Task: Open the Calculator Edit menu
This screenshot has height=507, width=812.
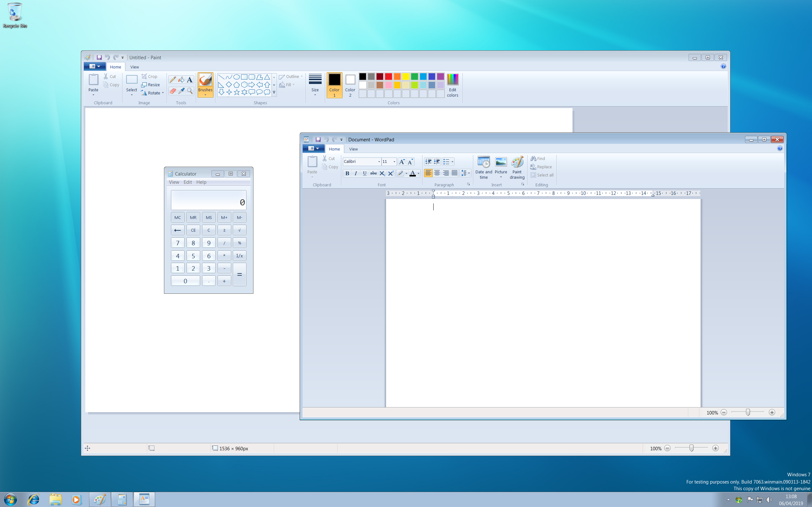Action: (x=187, y=182)
